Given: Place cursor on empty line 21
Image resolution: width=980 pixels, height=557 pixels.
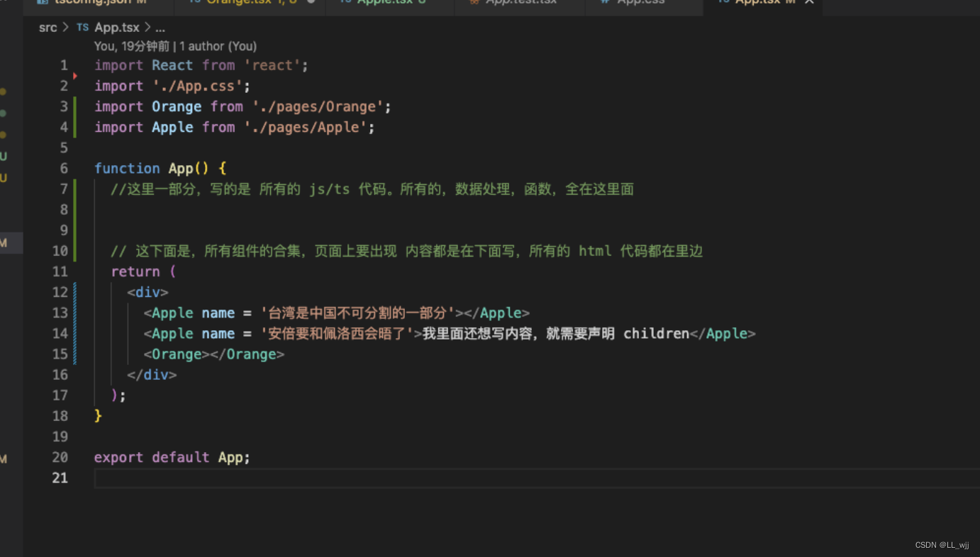Looking at the screenshot, I should click(537, 478).
